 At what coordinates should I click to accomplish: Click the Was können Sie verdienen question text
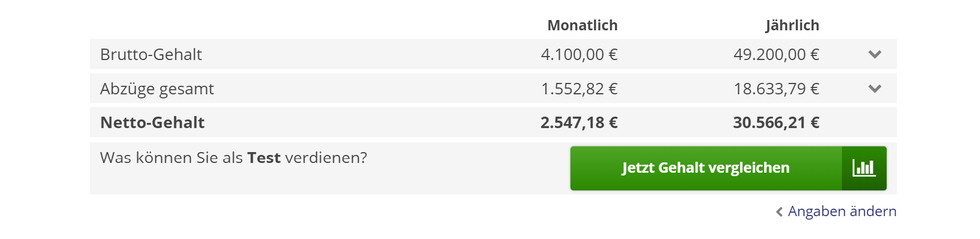(234, 158)
